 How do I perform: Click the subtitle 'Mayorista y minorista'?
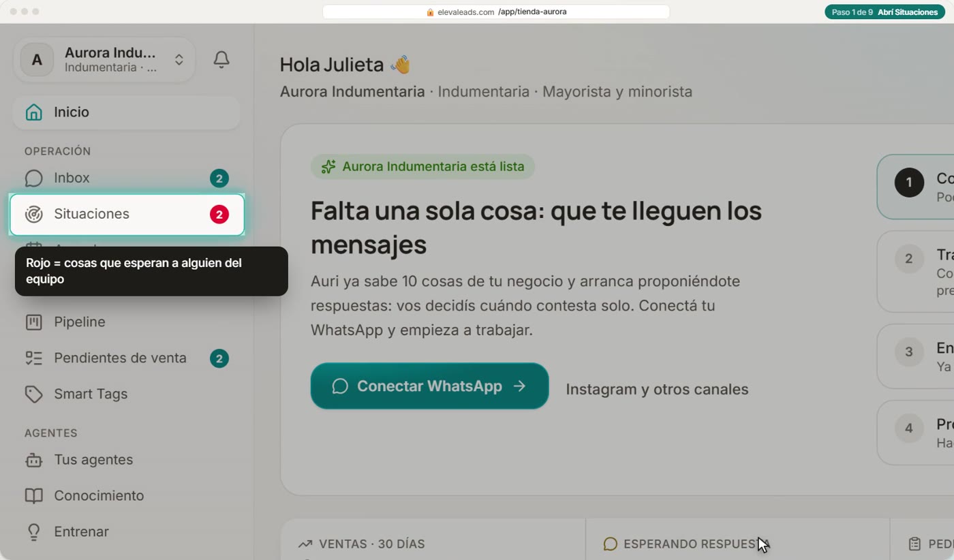(617, 92)
